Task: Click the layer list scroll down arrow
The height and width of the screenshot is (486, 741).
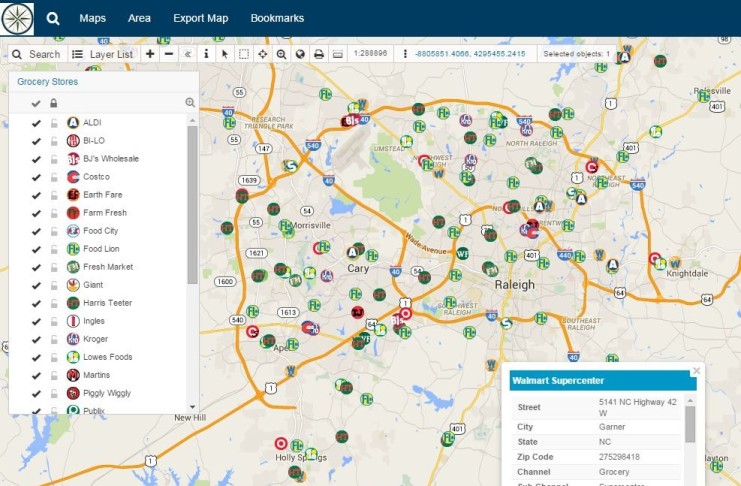Action: [192, 407]
